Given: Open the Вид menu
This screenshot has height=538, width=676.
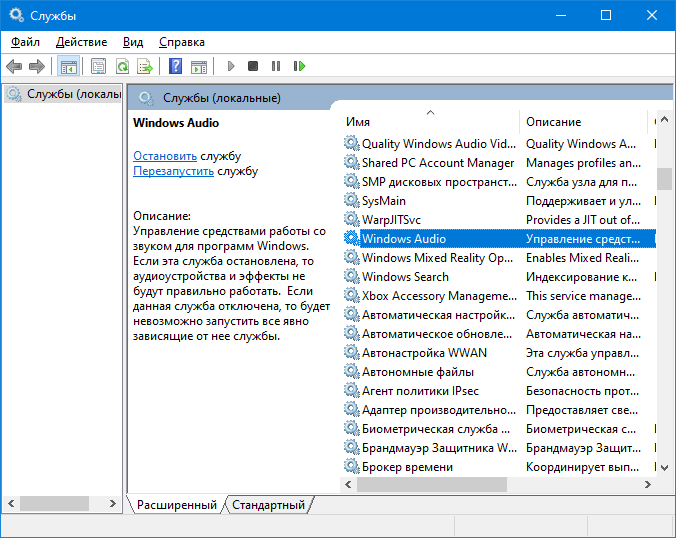Looking at the screenshot, I should pos(133,42).
